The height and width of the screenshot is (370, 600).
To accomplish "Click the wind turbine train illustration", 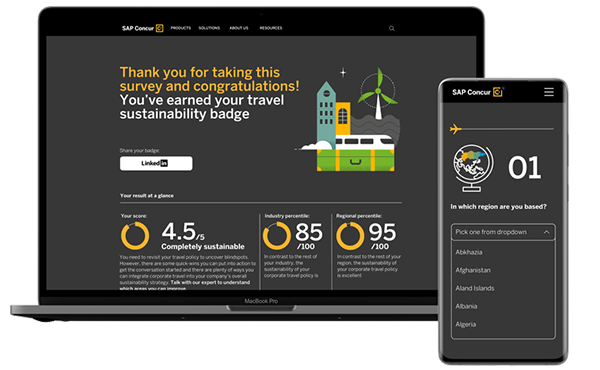I will (x=349, y=120).
